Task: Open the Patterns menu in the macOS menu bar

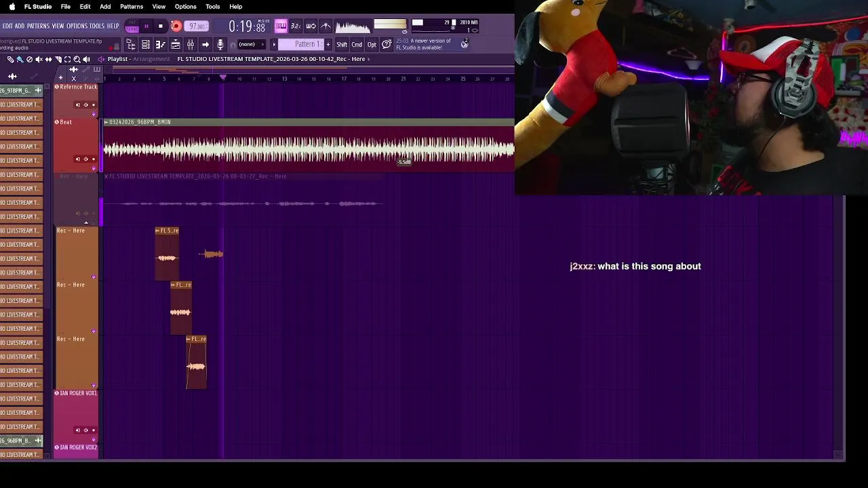Action: (x=132, y=6)
